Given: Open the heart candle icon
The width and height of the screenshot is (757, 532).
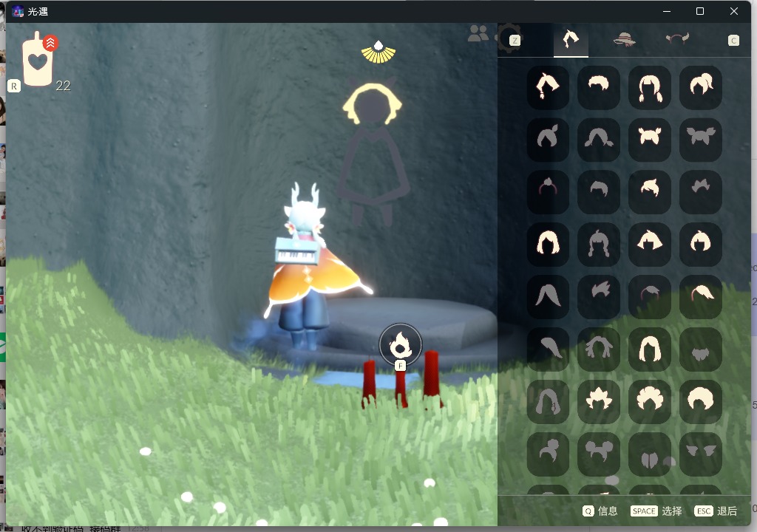Looking at the screenshot, I should pos(38,60).
